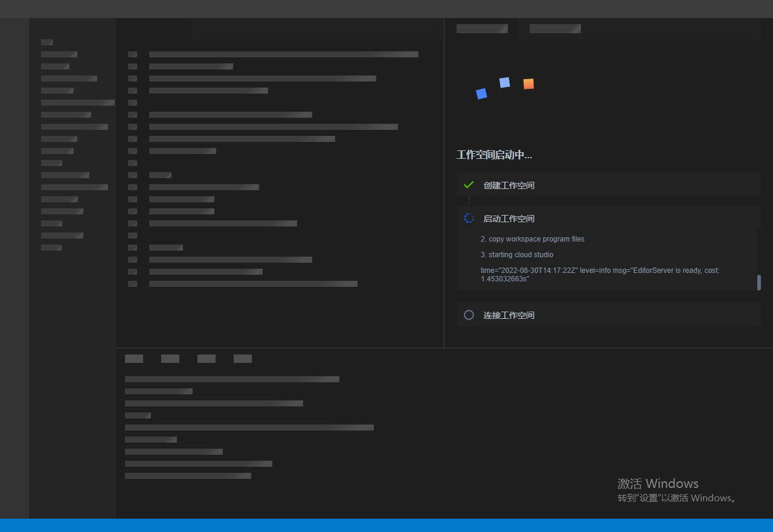The width and height of the screenshot is (773, 532).
Task: Select the "copy workspace program files" log line
Action: tap(533, 239)
